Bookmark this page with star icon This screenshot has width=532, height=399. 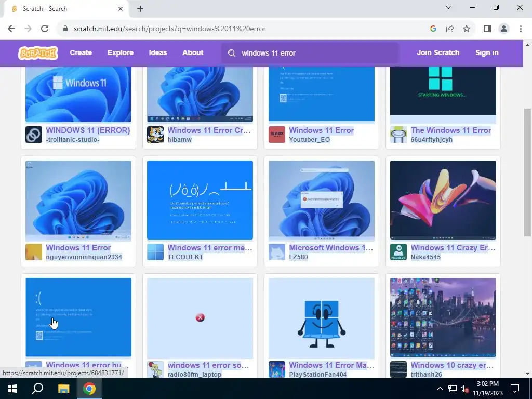[467, 29]
